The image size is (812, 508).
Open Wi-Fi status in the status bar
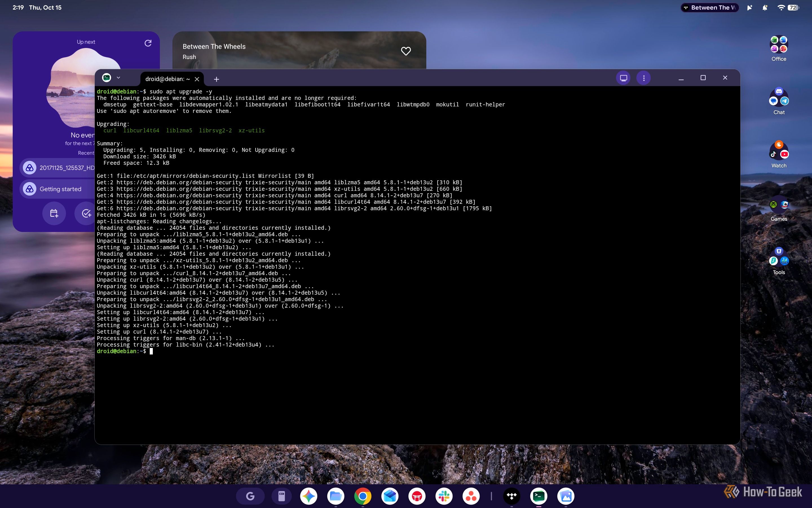tap(781, 7)
